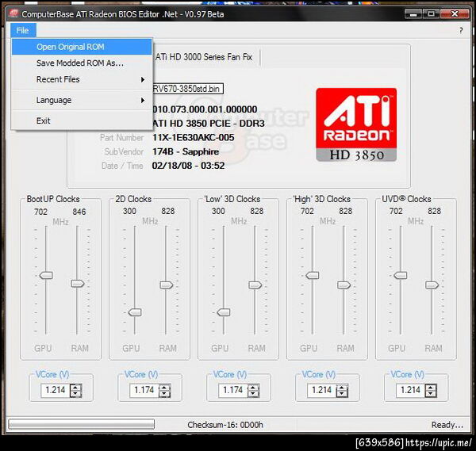Click the status bar progress bar
This screenshot has height=451, width=476.
coord(82,424)
